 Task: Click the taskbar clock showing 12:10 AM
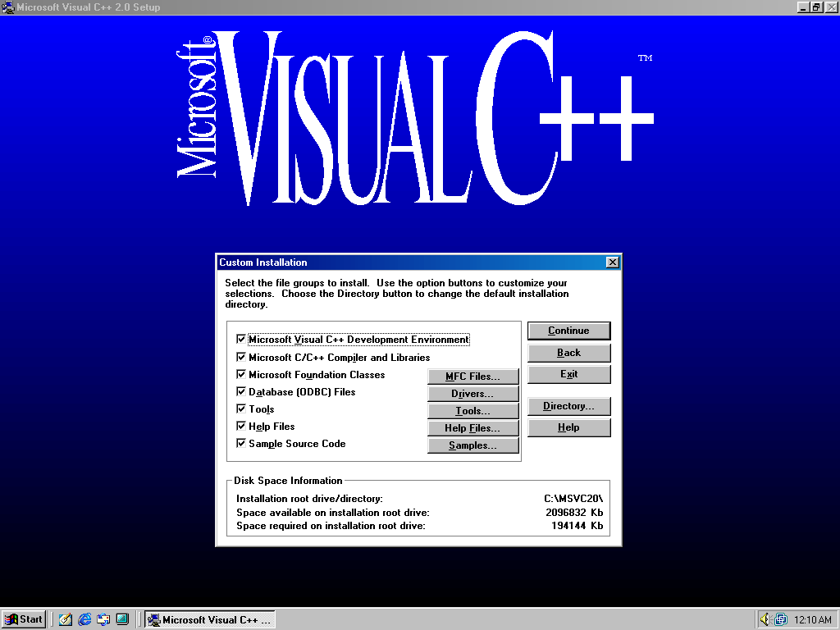point(813,620)
